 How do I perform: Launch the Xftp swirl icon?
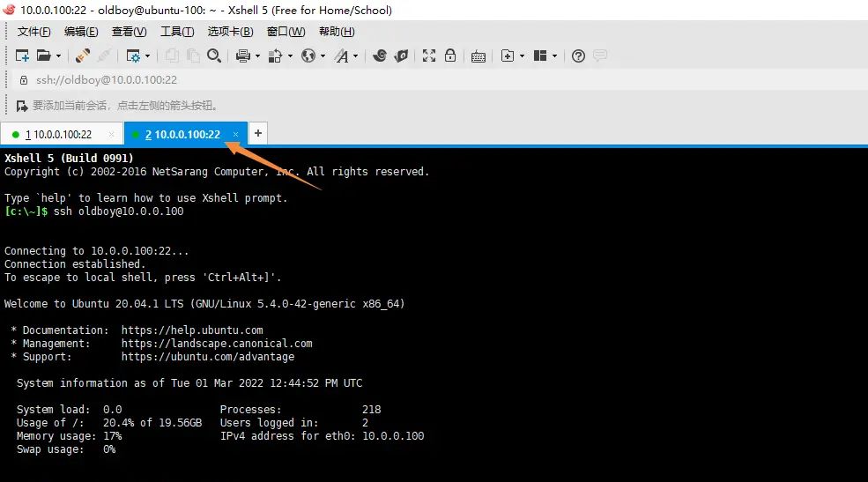(x=380, y=56)
